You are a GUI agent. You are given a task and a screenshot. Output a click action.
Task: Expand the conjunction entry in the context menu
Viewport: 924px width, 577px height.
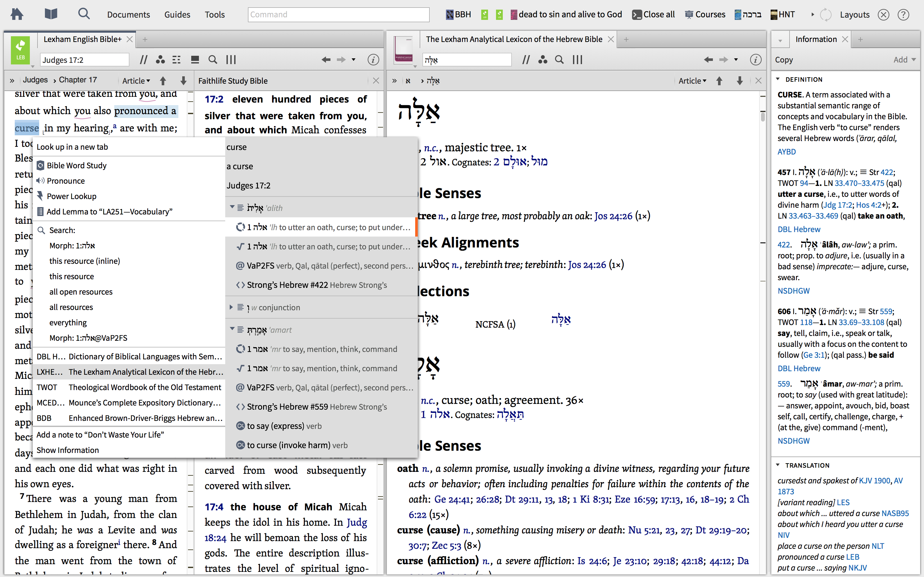[231, 307]
